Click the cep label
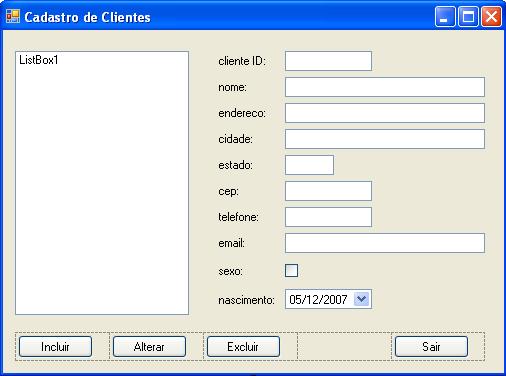The width and height of the screenshot is (506, 376). 228,192
